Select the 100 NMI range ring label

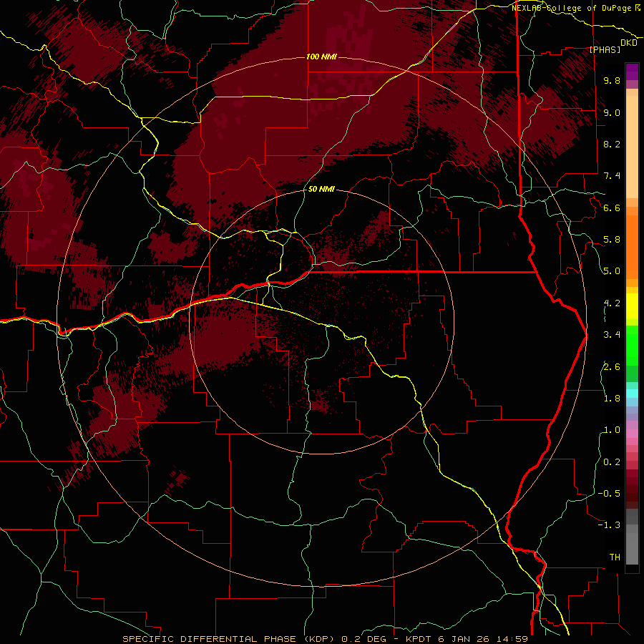(x=321, y=57)
